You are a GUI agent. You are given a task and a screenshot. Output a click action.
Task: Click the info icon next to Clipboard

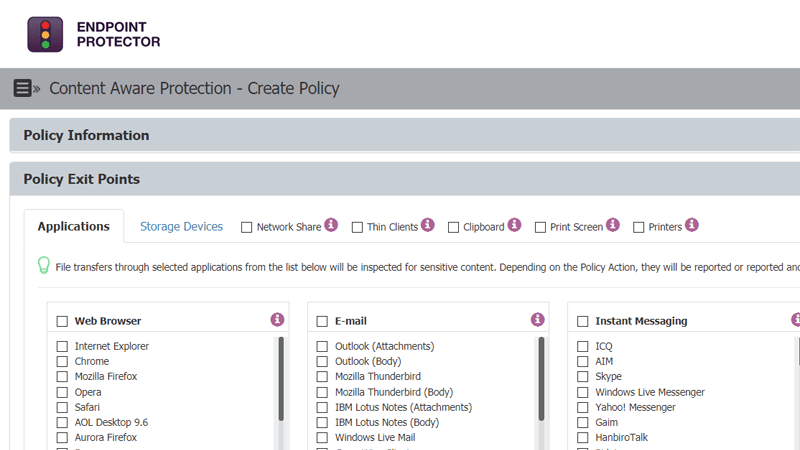click(x=514, y=224)
